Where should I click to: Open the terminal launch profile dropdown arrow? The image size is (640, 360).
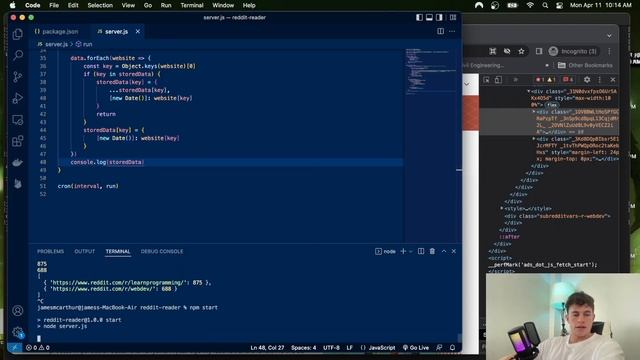(x=411, y=251)
